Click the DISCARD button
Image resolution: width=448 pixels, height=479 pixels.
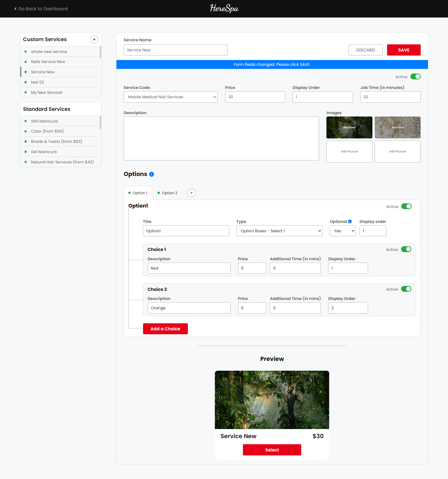[x=366, y=50]
